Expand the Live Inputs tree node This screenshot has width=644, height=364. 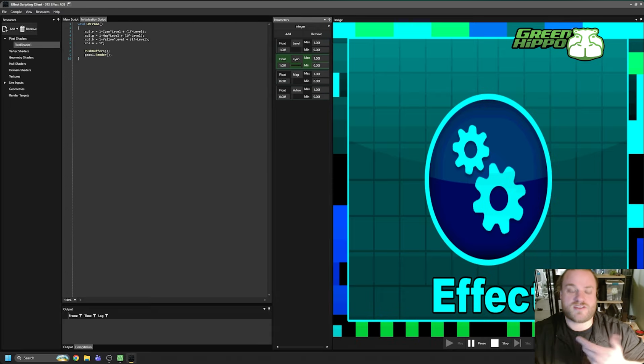click(x=5, y=83)
